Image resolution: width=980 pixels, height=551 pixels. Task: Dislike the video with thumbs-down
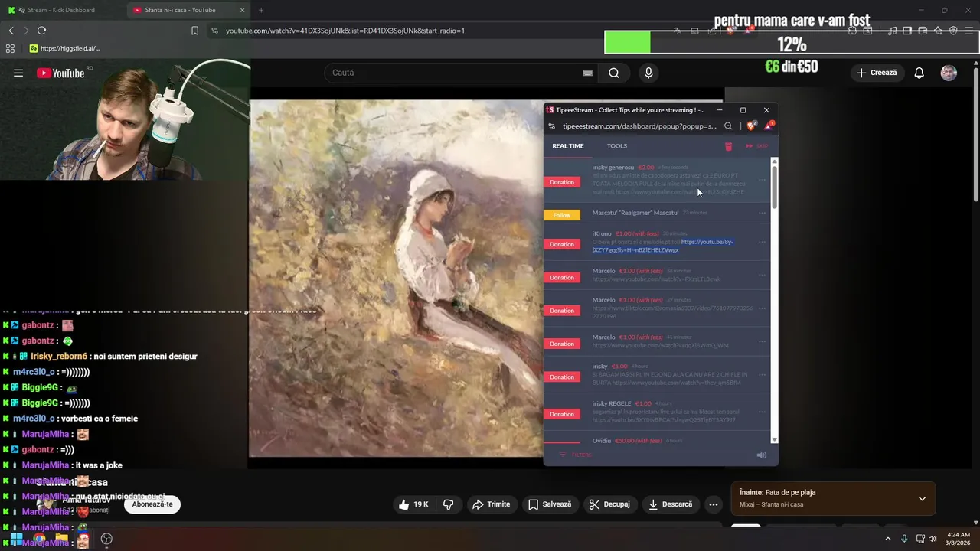pyautogui.click(x=449, y=504)
